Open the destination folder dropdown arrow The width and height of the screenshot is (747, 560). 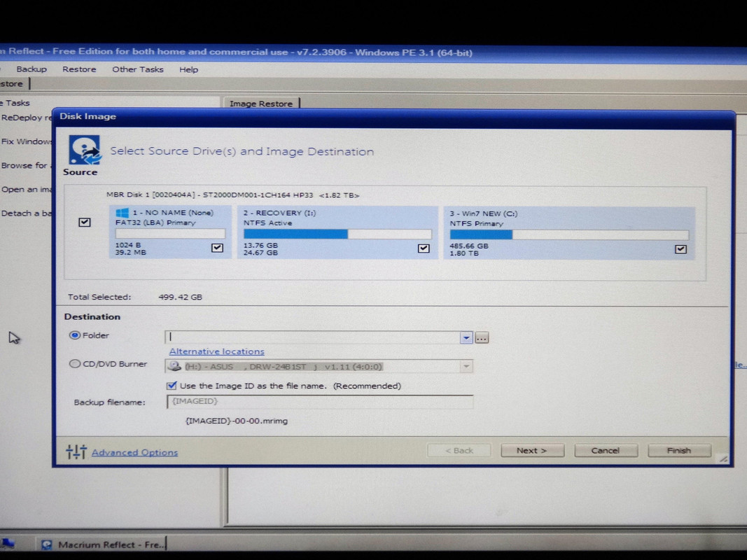coord(466,337)
